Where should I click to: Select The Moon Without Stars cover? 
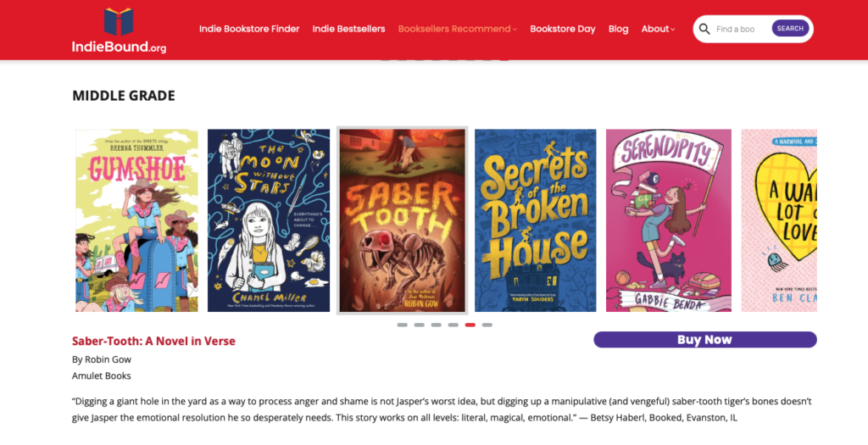pyautogui.click(x=269, y=220)
